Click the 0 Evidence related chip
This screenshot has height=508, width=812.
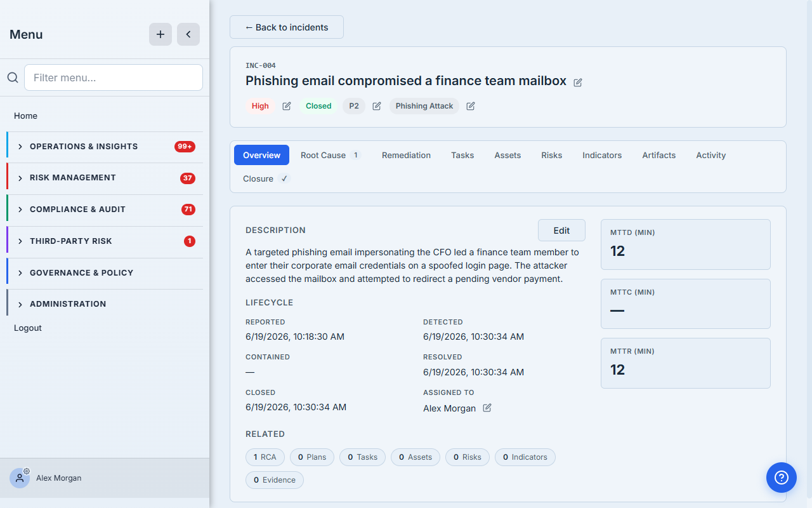(275, 480)
